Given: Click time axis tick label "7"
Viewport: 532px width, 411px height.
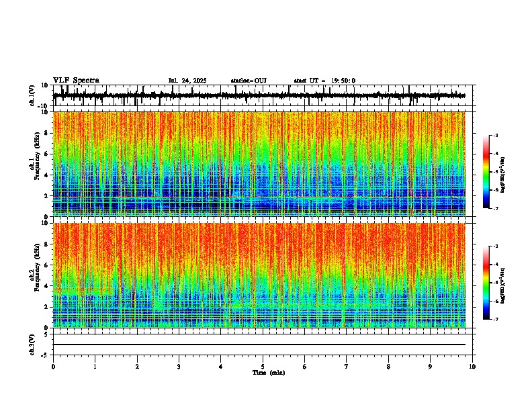Looking at the screenshot, I should point(347,367).
